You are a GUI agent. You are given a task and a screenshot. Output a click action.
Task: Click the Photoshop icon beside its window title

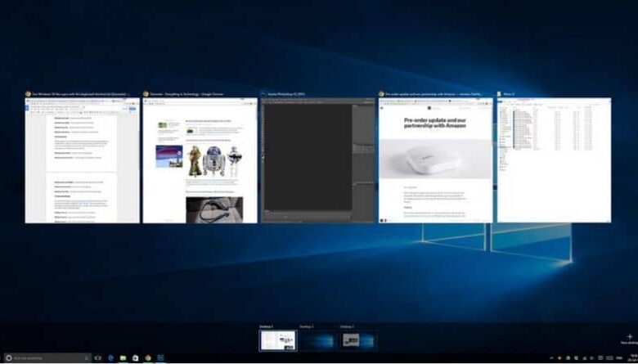[x=263, y=93]
